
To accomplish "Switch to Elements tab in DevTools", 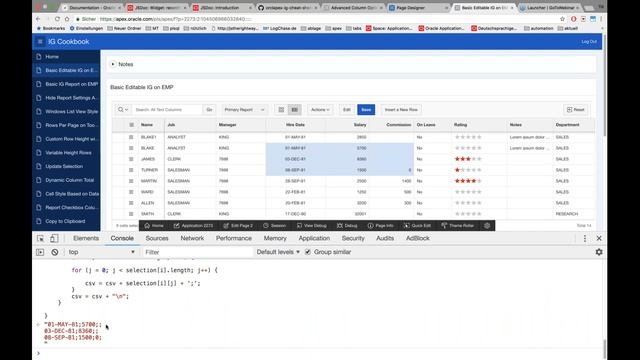I will (x=86, y=238).
